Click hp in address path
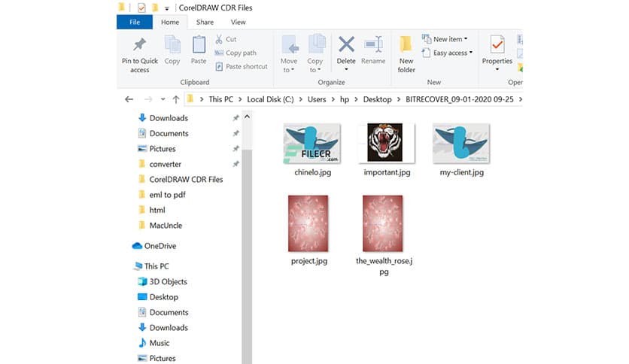Image resolution: width=629 pixels, height=364 pixels. pyautogui.click(x=345, y=99)
